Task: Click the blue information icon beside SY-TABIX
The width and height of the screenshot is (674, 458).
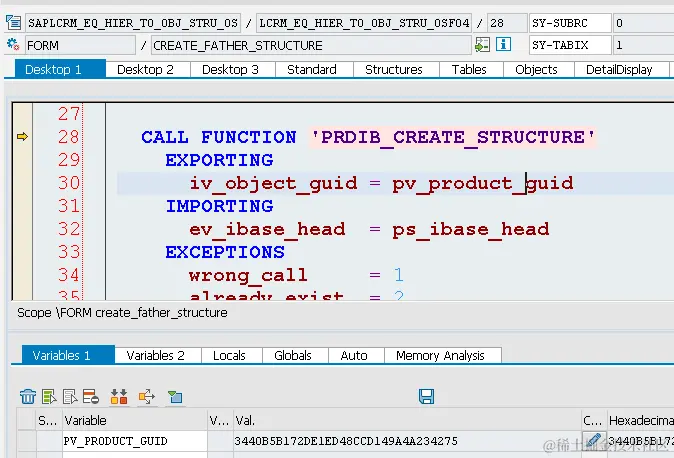Action: (503, 44)
